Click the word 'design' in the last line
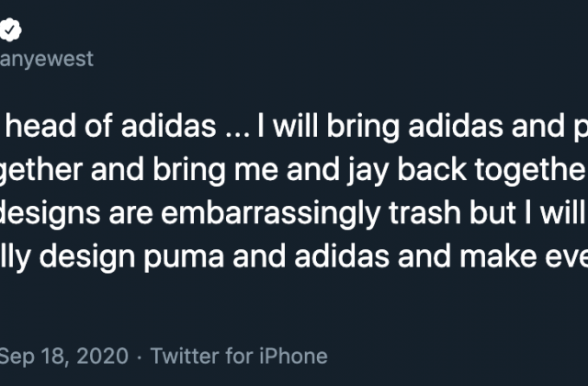This screenshot has width=588, height=386. click(87, 257)
